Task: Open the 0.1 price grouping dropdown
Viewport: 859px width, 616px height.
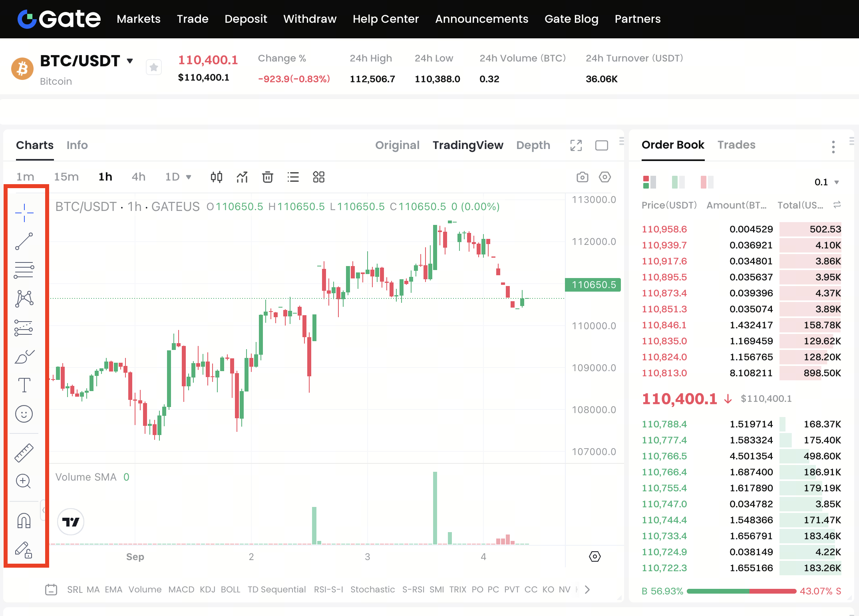Action: 826,182
